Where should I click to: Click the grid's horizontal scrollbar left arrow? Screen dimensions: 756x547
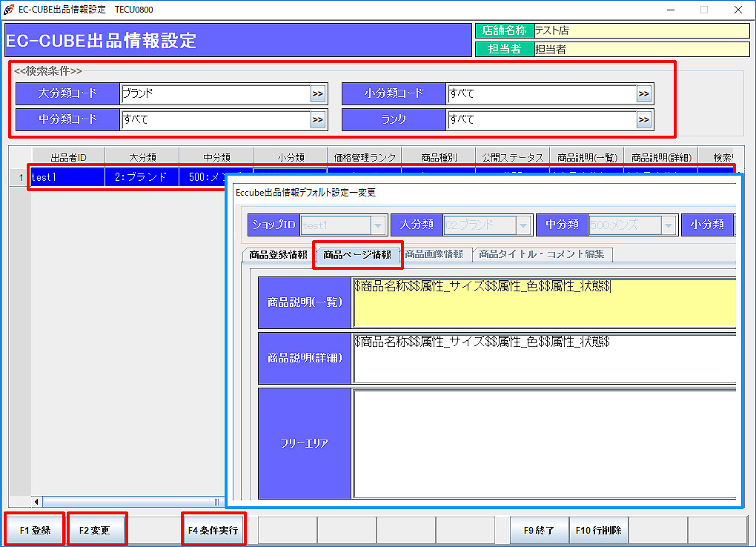pos(37,502)
